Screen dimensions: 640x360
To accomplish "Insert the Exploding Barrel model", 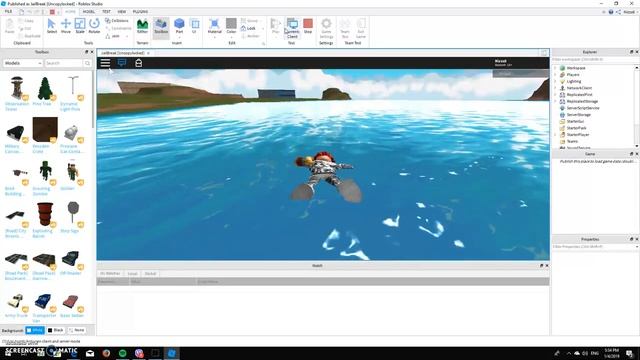I will tap(45, 214).
